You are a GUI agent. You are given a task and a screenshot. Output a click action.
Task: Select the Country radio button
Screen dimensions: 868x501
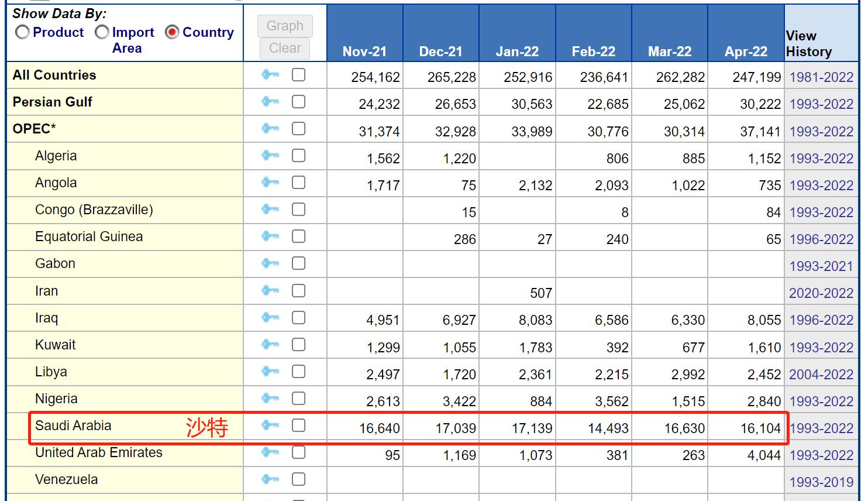[x=172, y=33]
